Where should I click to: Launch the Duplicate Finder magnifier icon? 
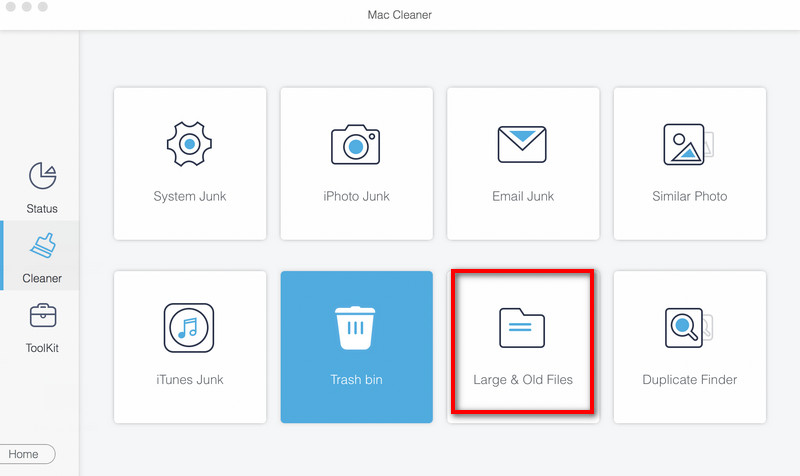(x=688, y=328)
